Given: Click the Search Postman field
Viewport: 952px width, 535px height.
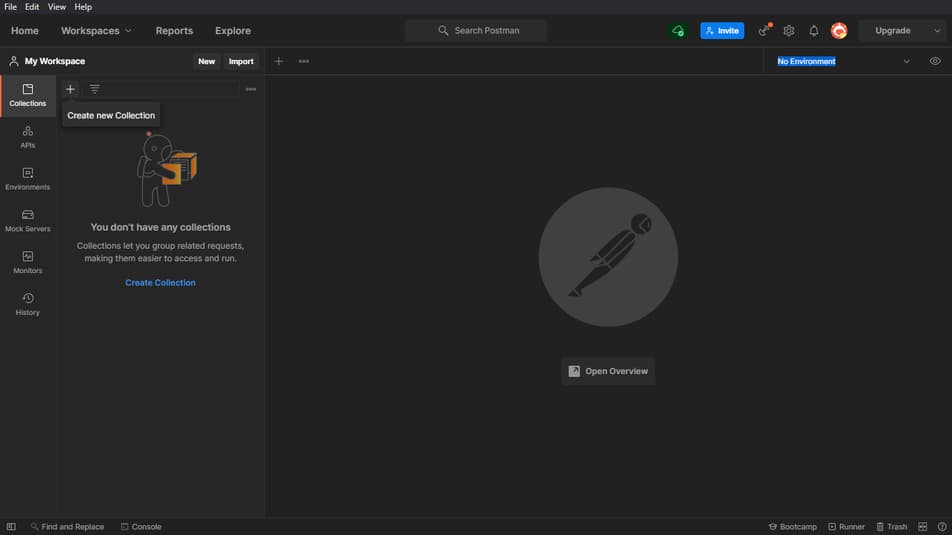Looking at the screenshot, I should click(477, 30).
